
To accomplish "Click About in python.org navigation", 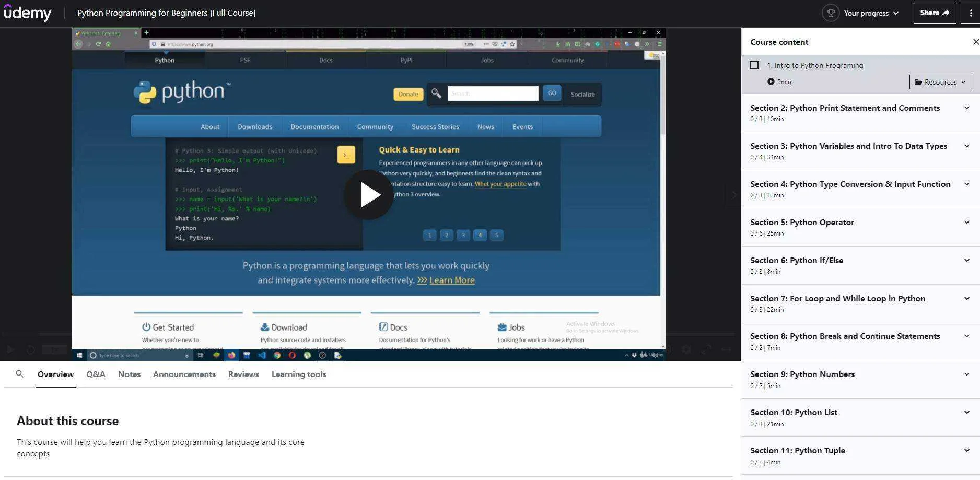I will (210, 126).
